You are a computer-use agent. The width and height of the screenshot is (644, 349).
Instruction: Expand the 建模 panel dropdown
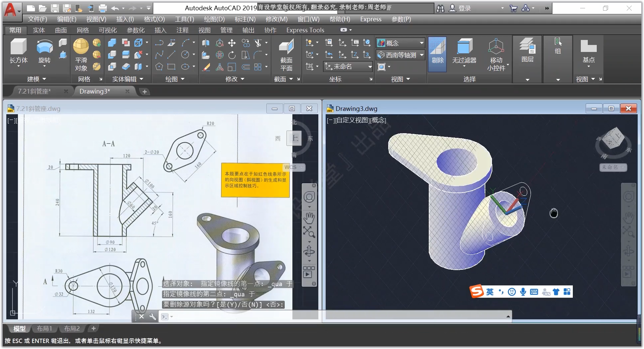click(x=37, y=79)
